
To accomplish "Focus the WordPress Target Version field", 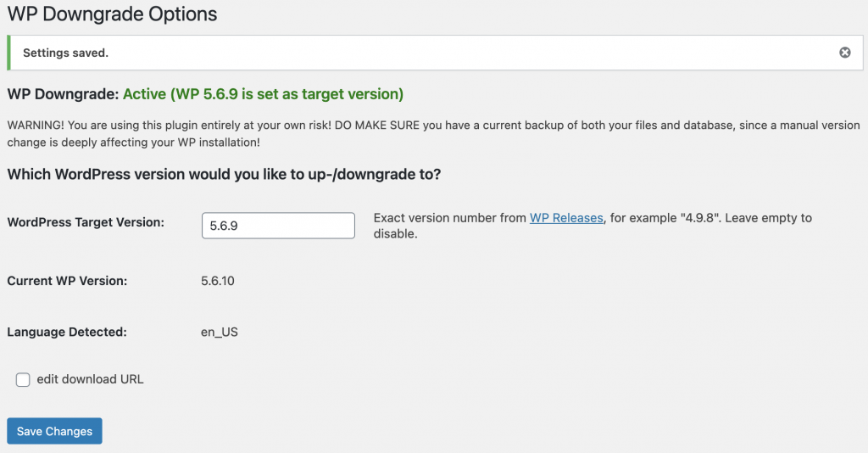I will coord(278,226).
